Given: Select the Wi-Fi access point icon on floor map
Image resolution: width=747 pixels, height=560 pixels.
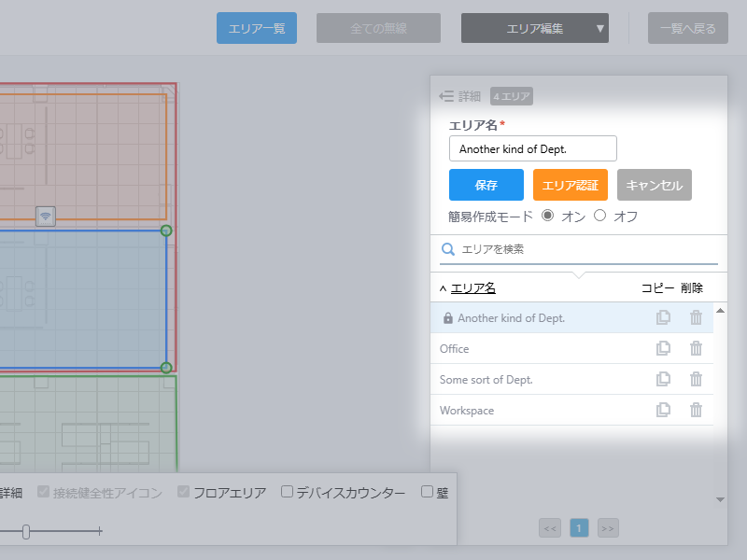Looking at the screenshot, I should [46, 217].
